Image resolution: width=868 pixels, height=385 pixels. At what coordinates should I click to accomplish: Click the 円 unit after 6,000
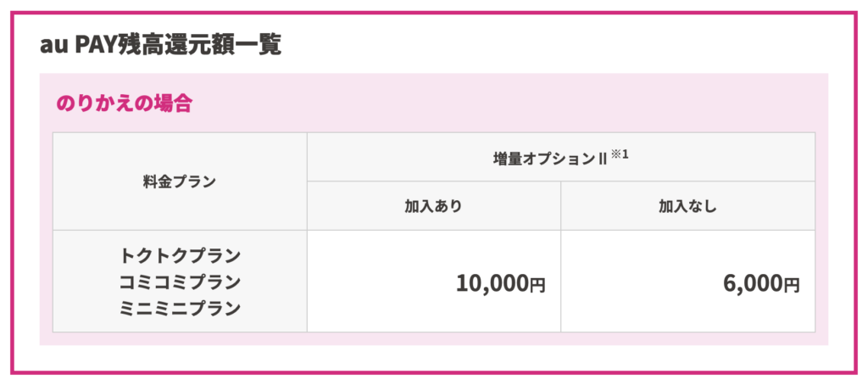792,285
